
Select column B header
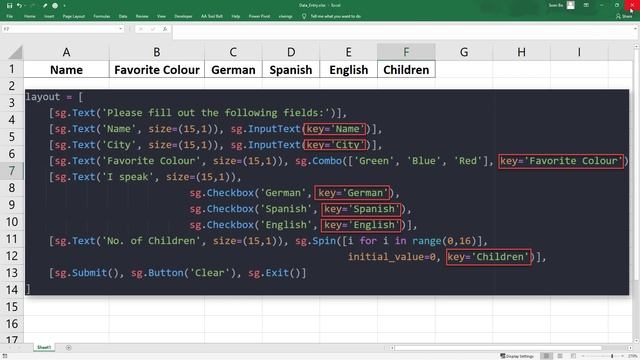click(157, 52)
